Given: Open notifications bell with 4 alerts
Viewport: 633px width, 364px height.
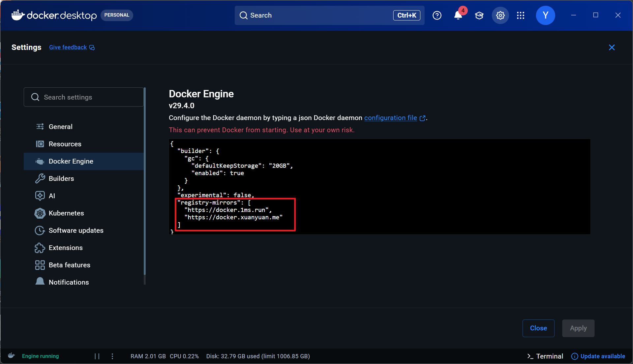Looking at the screenshot, I should tap(458, 15).
